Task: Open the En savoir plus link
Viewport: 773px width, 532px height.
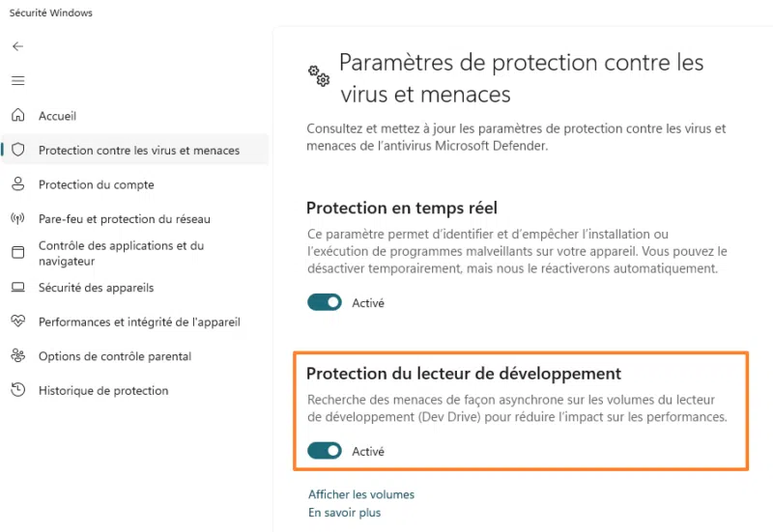Action: pos(344,513)
